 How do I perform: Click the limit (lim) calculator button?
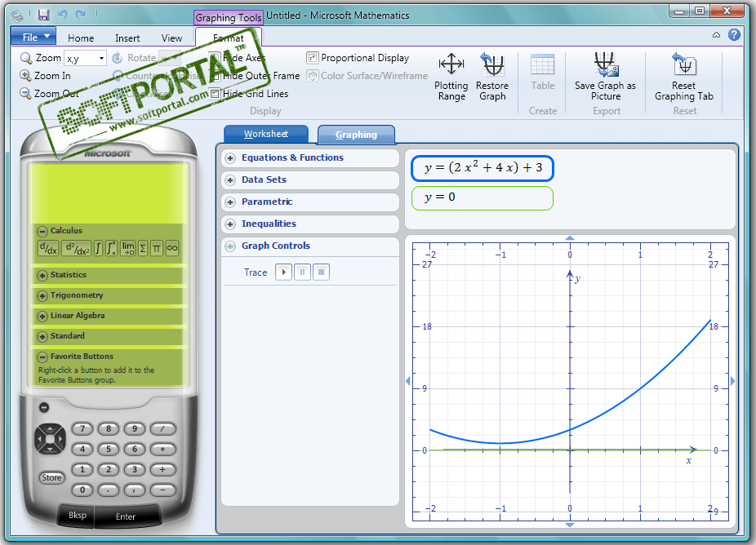pyautogui.click(x=127, y=249)
